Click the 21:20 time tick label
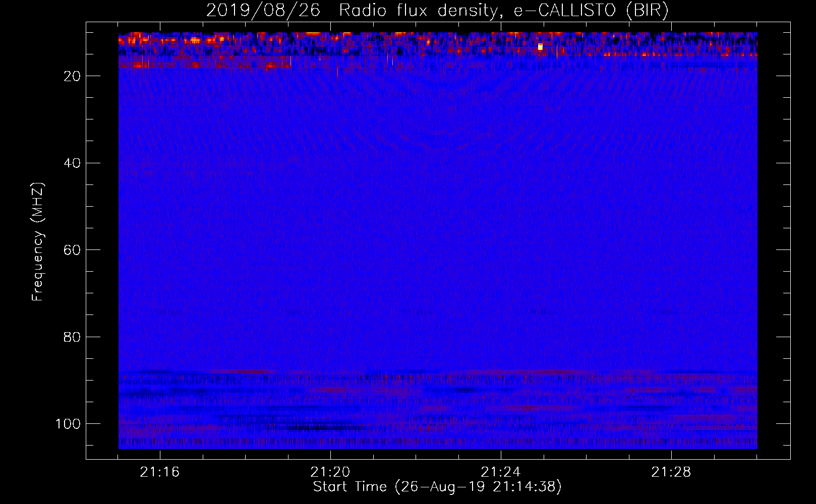 (x=330, y=472)
